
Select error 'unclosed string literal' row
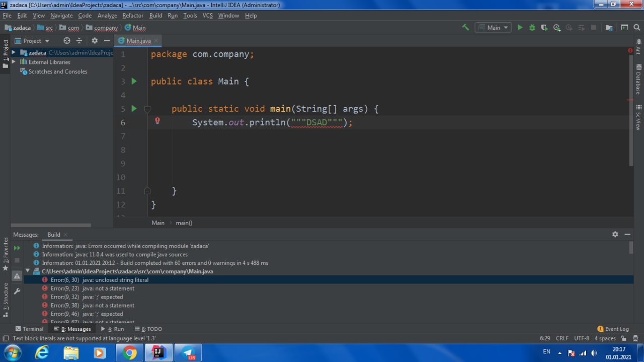coord(329,280)
